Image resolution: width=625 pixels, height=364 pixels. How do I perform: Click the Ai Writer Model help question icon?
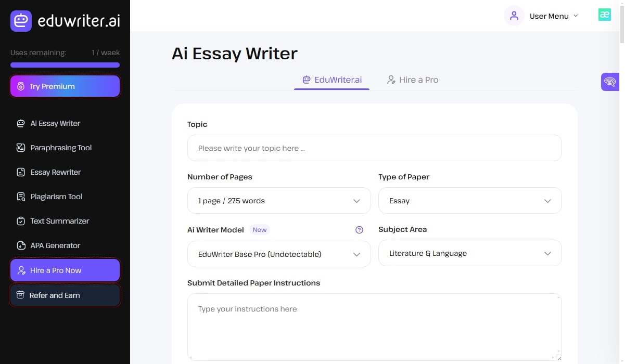359,230
